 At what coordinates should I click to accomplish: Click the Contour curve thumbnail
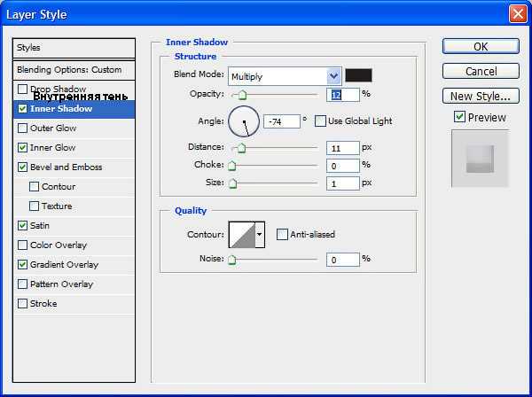(x=242, y=235)
